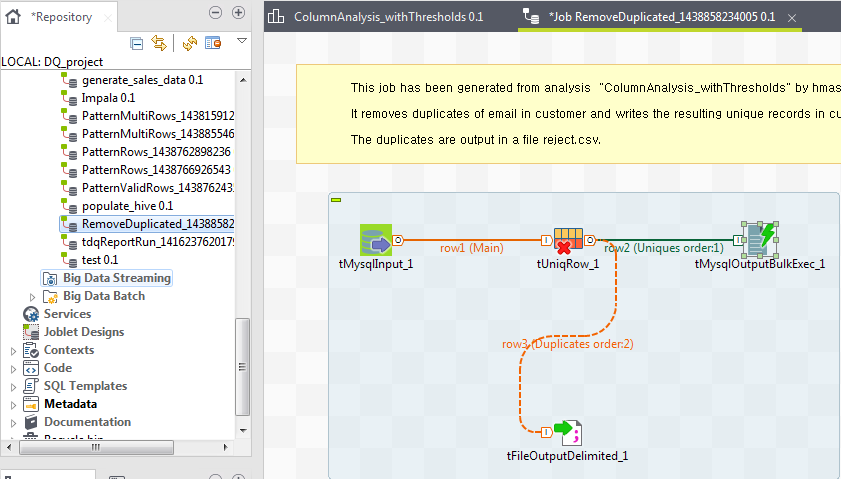Image resolution: width=841 pixels, height=479 pixels.
Task: Select PatternMultiRows_143885546 job
Action: 158,134
